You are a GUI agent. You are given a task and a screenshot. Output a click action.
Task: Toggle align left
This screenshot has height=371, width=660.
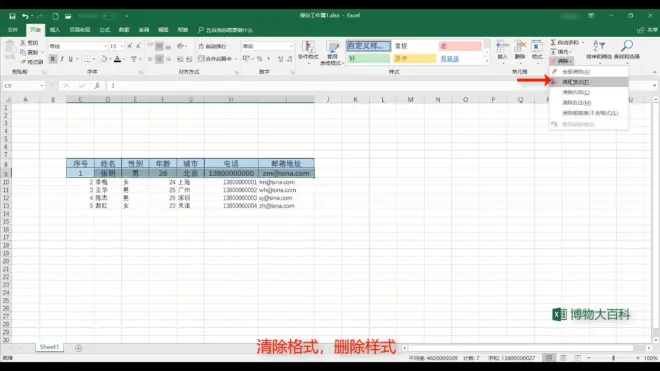150,59
